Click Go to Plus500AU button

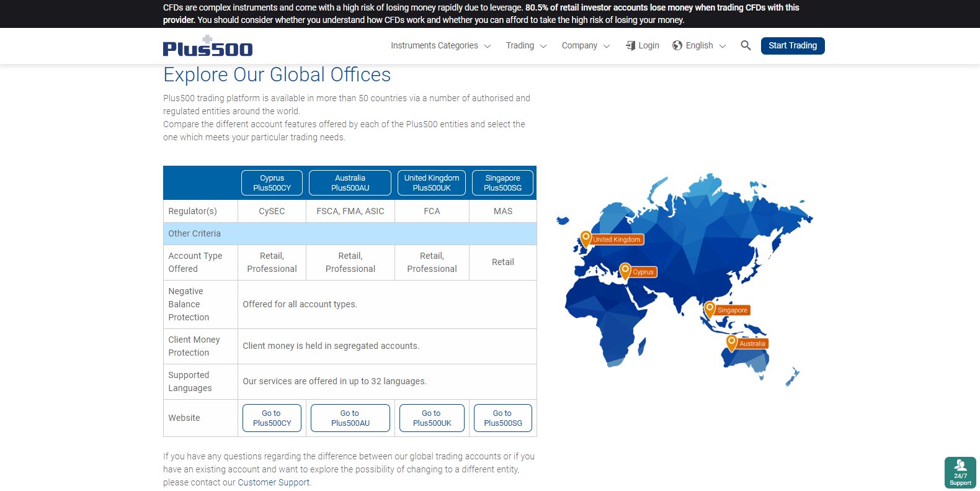pos(350,418)
